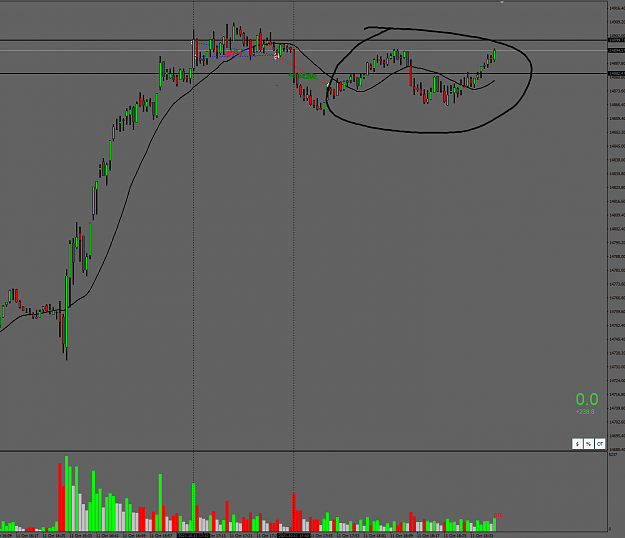The image size is (625, 538).
Task: Click the '11 Oct 18:01' time axis label
Action: [375, 536]
